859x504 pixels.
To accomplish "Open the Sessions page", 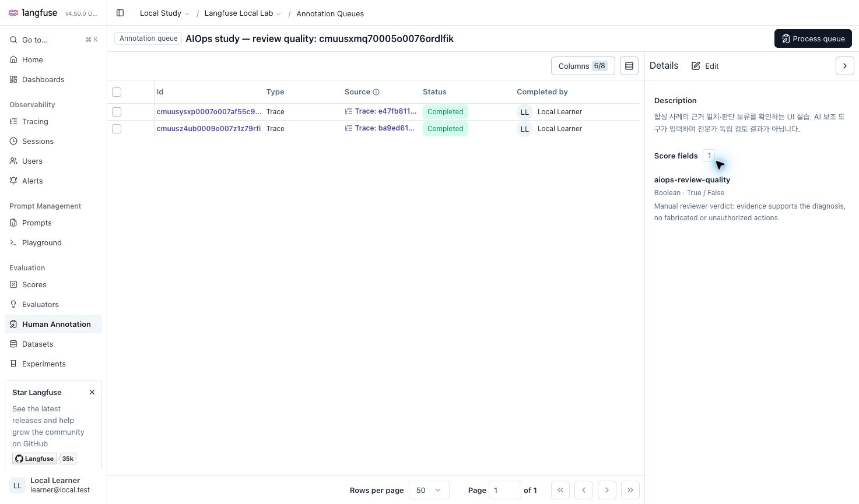I will (x=54, y=141).
